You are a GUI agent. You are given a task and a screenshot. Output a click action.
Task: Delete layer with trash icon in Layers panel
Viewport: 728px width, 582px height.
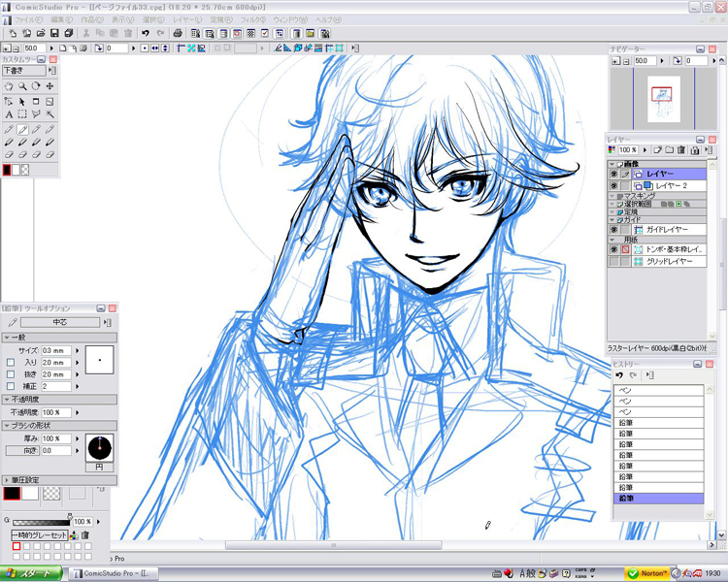pyautogui.click(x=681, y=150)
